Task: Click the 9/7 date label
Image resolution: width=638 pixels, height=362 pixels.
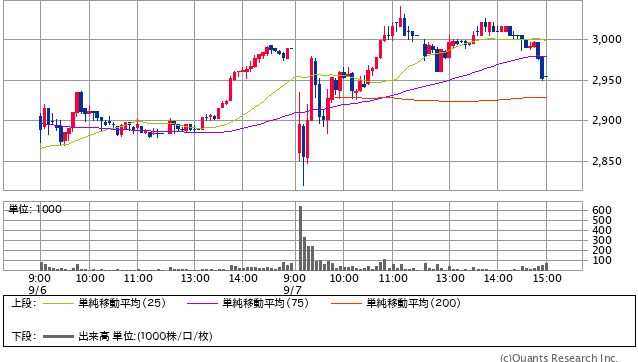Action: coord(293,290)
